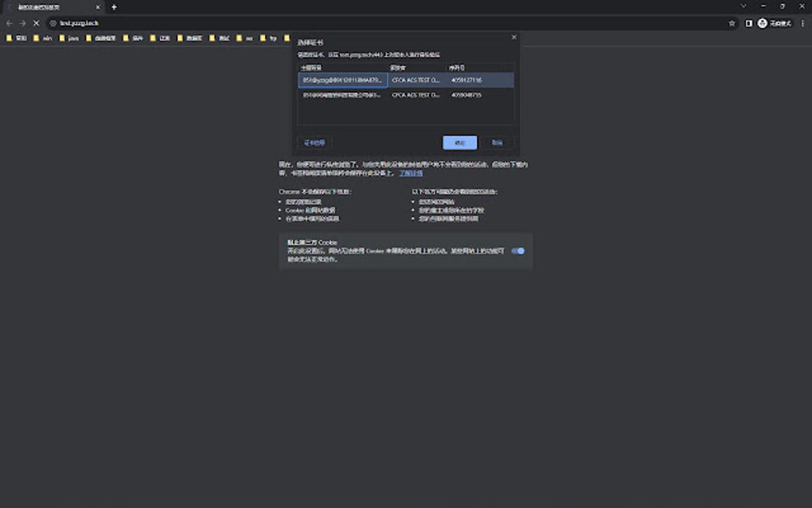Click the bookmark star icon
The image size is (812, 508).
click(731, 23)
